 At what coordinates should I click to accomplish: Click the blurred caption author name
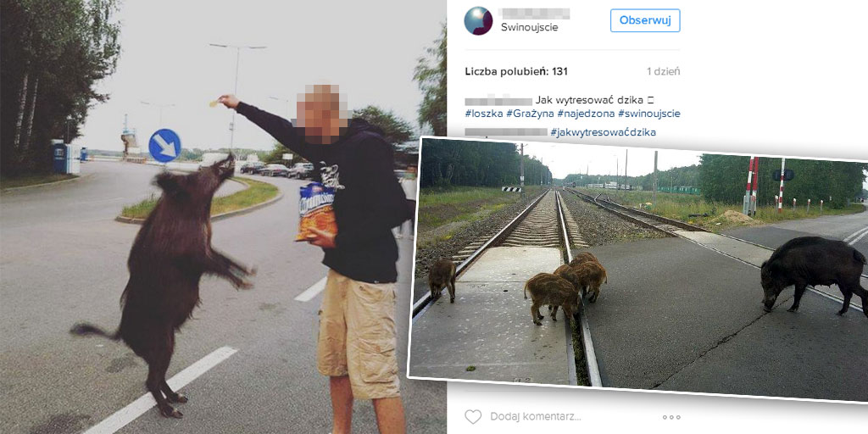point(498,101)
